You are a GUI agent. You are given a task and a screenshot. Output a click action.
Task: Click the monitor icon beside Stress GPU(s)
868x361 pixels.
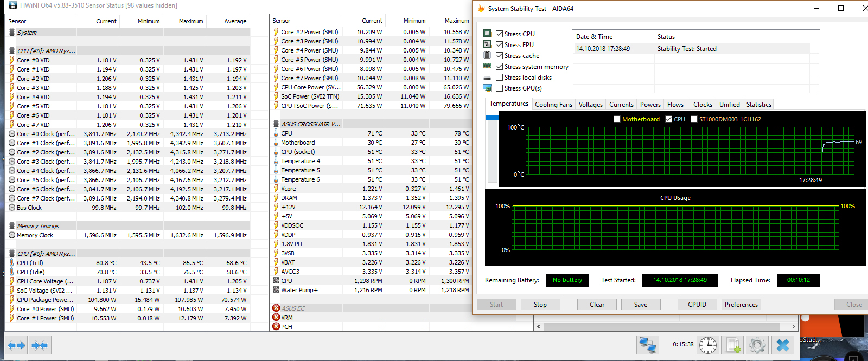tap(487, 88)
